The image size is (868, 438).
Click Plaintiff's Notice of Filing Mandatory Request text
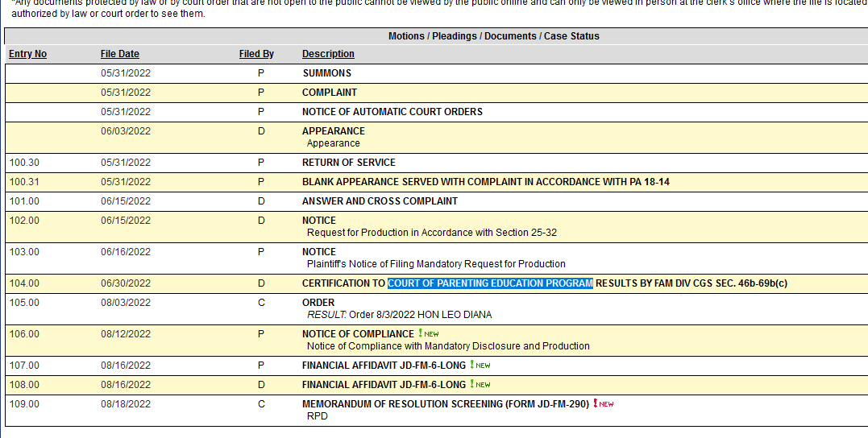coord(436,264)
